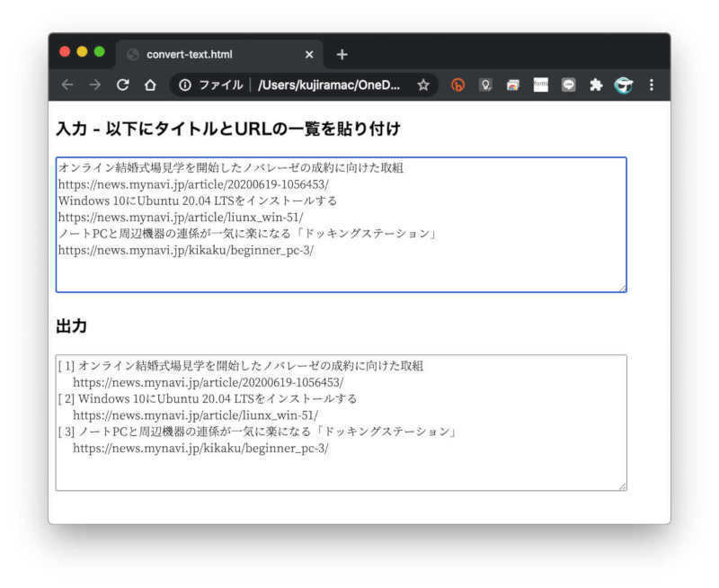Click the white form extension icon
719x588 pixels.
[541, 85]
